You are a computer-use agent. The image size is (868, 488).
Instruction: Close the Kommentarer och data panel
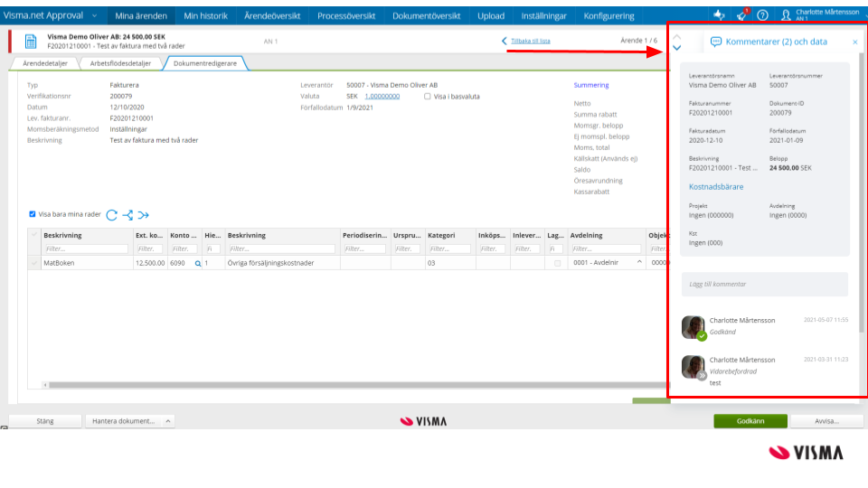pyautogui.click(x=854, y=42)
